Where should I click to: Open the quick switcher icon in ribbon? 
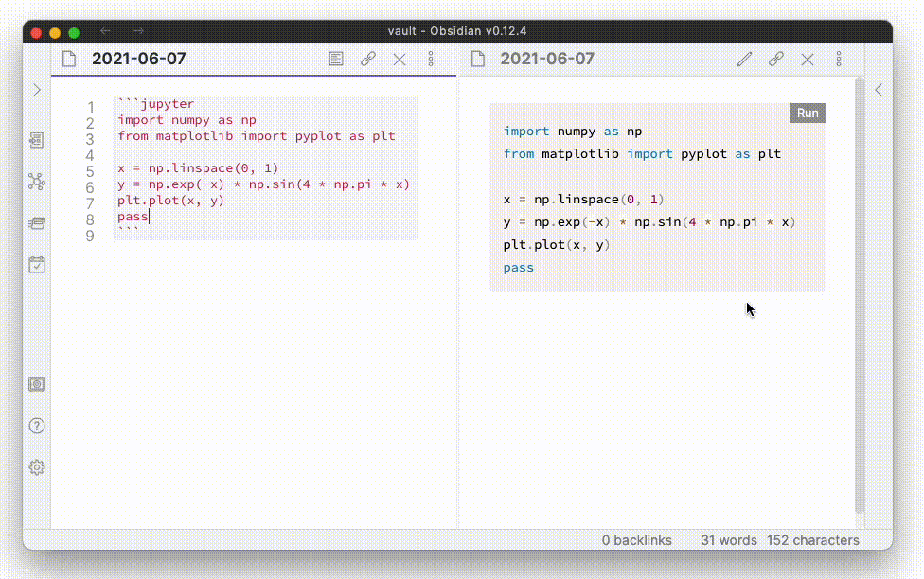click(x=37, y=140)
